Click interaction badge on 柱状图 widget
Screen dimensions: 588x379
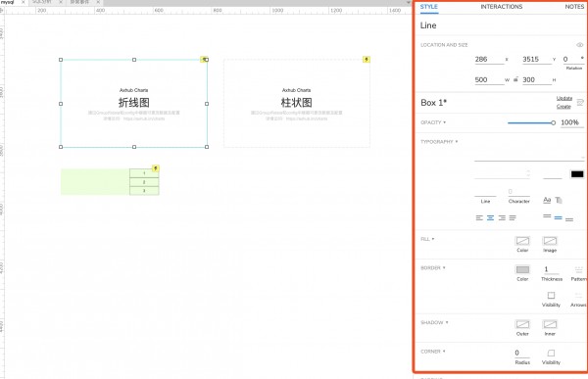tap(367, 59)
